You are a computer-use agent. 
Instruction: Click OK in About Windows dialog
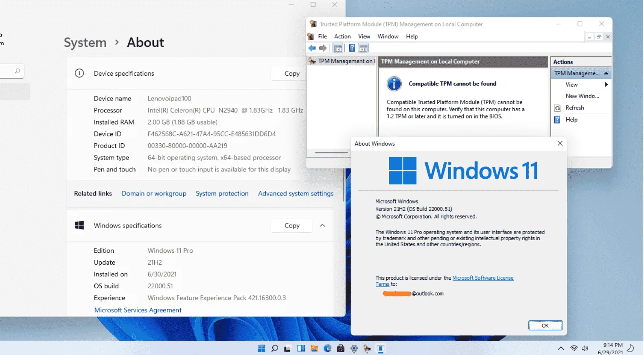[x=545, y=325]
